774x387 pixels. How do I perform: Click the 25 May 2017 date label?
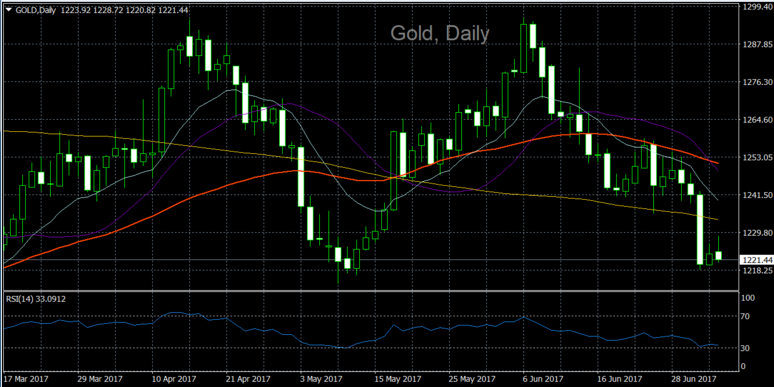point(471,379)
